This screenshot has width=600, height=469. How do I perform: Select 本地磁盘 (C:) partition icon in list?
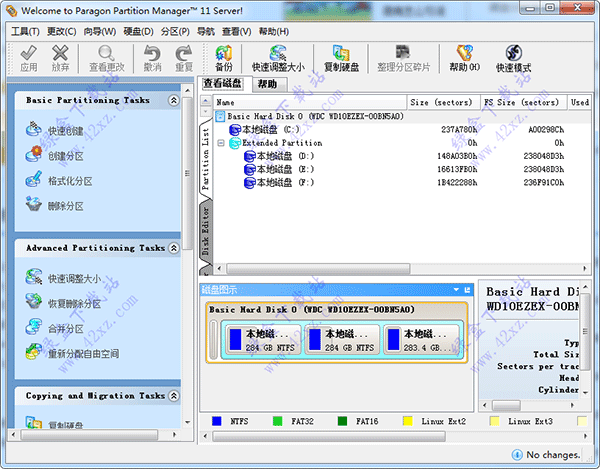coord(235,130)
